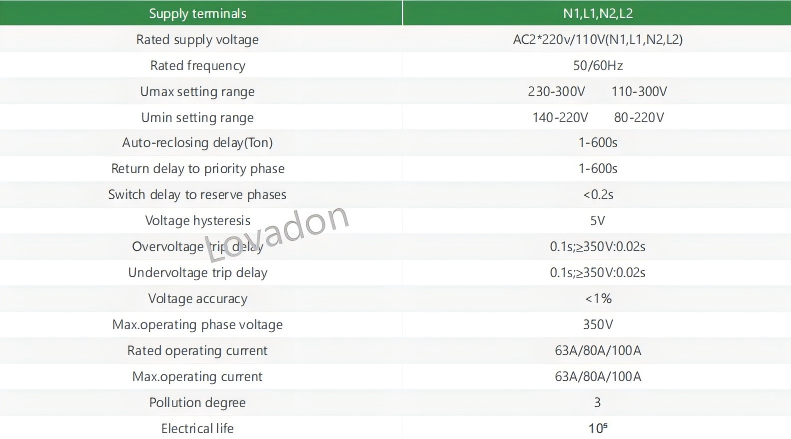Select the 'Switch delay to reserve phases' label
The width and height of the screenshot is (791, 439).
(x=197, y=195)
